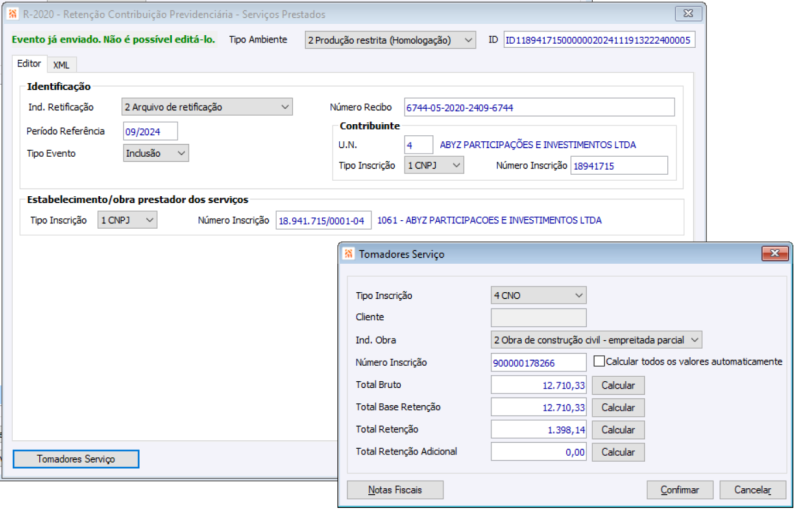This screenshot has height=512, width=800.
Task: Cancel the Tomadores Serviço dialog
Action: click(753, 490)
